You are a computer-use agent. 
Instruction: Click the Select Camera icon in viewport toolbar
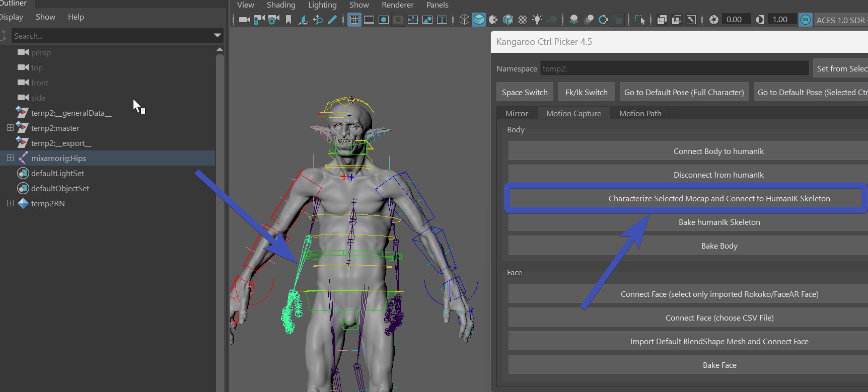245,20
